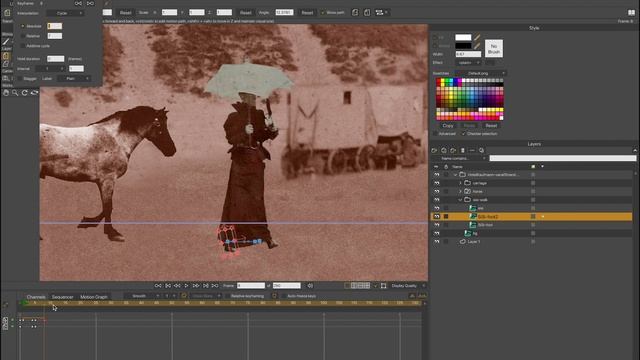Toggle visibility of the carriage layer

point(436,183)
